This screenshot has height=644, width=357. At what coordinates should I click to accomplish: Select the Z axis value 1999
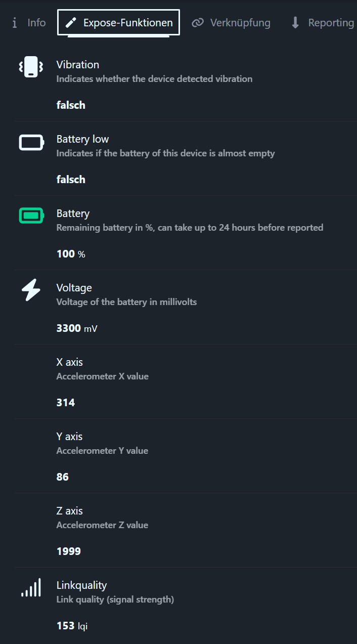pos(69,551)
